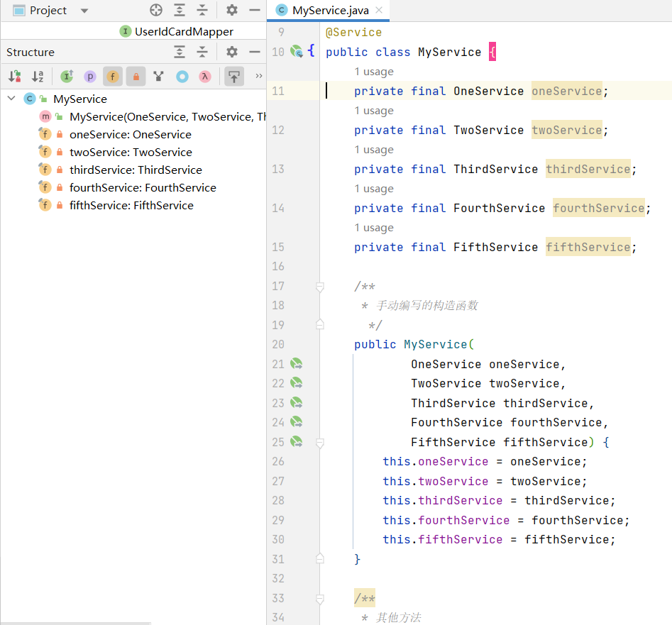Show more Structure toolbar options via the chevron
The width and height of the screenshot is (672, 625).
click(258, 76)
